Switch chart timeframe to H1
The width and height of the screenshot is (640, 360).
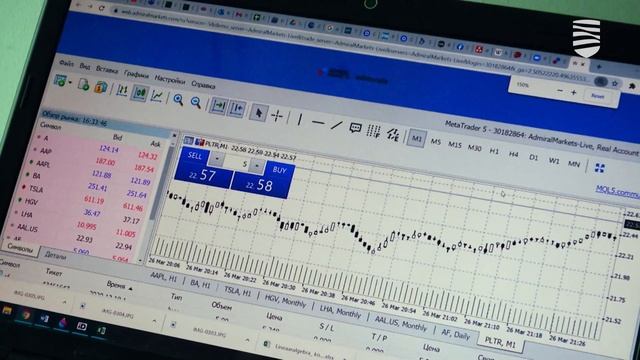pyautogui.click(x=494, y=151)
